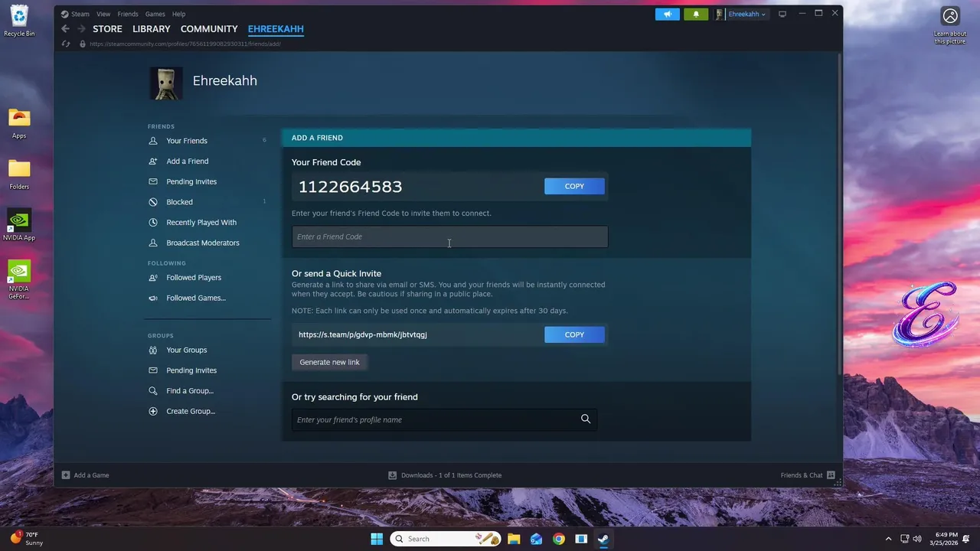Open the View menu

(103, 14)
